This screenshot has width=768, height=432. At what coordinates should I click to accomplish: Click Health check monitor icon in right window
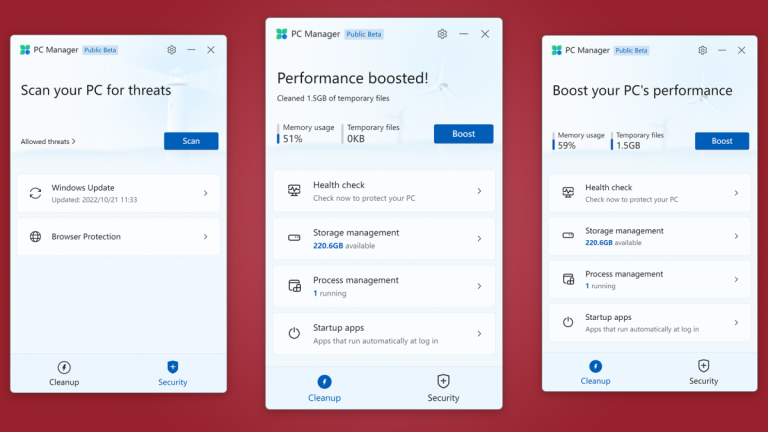(568, 192)
